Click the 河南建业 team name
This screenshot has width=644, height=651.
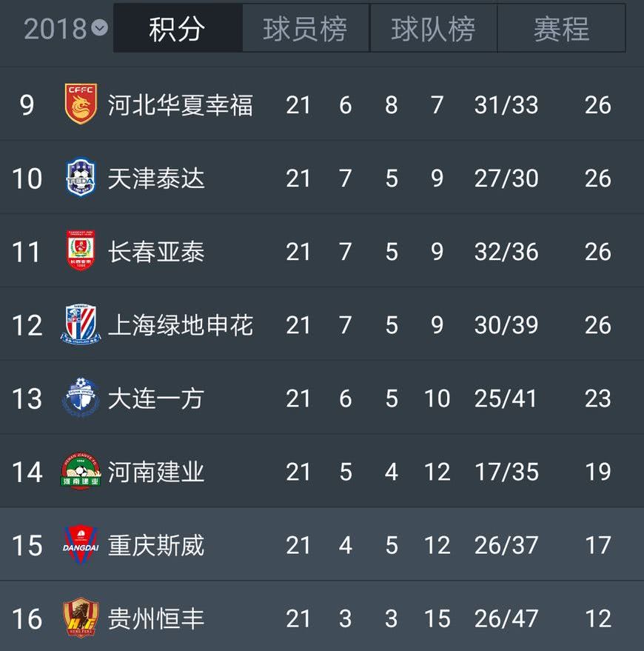coord(155,472)
